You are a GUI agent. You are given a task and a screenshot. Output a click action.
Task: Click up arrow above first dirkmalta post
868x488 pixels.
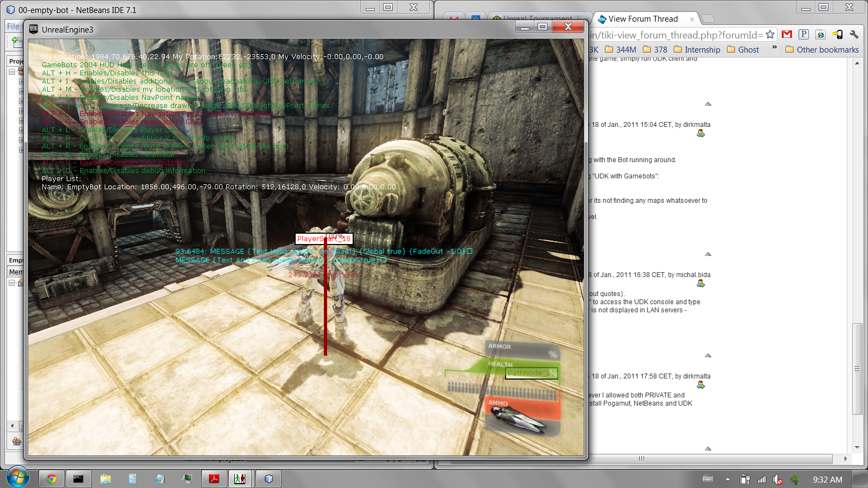(x=708, y=104)
